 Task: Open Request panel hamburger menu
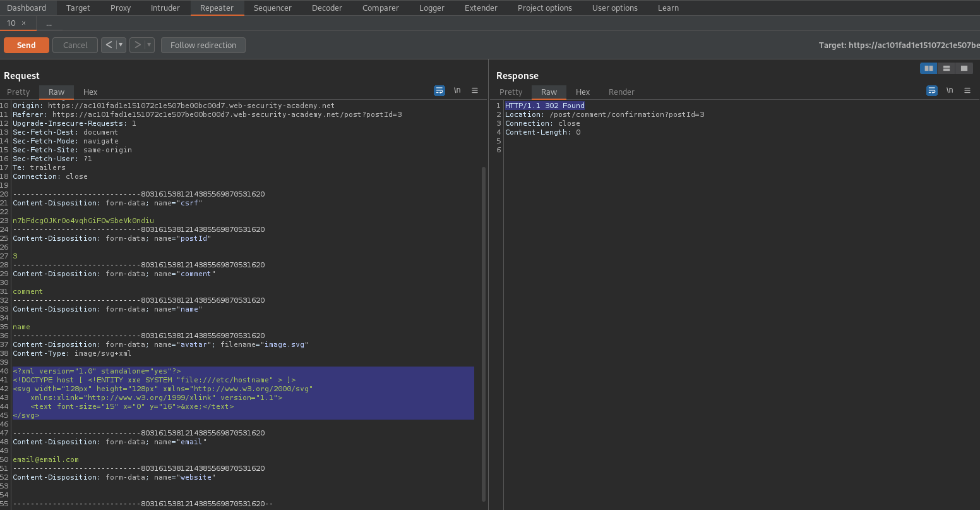(475, 91)
